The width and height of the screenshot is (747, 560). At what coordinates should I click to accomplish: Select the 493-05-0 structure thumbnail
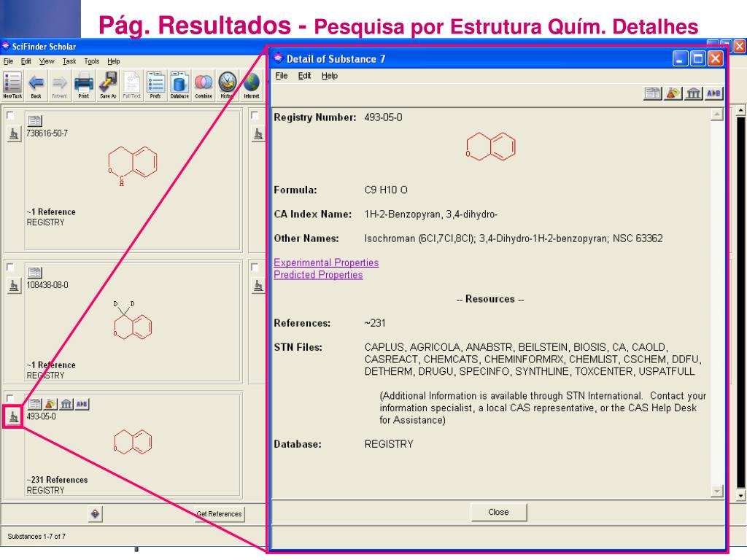click(133, 441)
